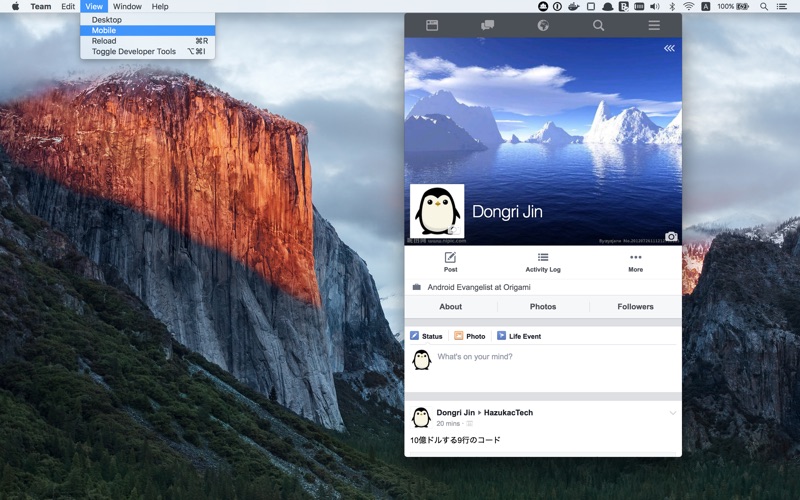Image resolution: width=800 pixels, height=500 pixels.
Task: Click the Dongri Jin name on the cover
Action: (507, 211)
